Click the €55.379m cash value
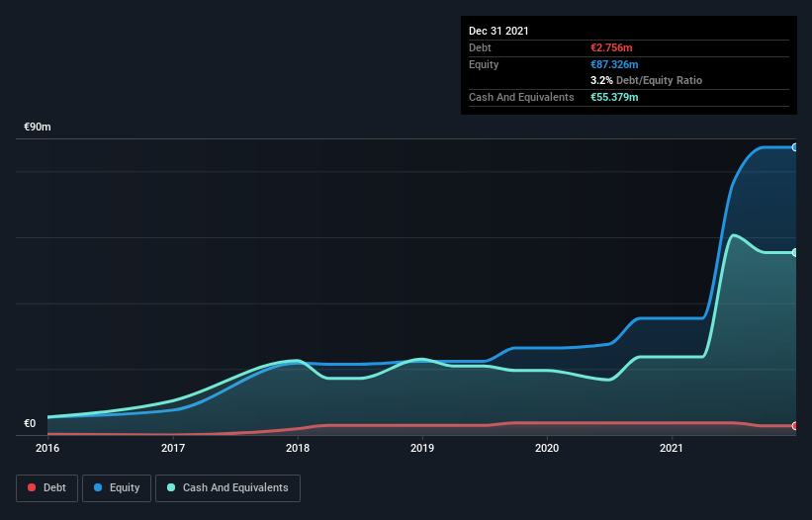Viewport: 812px width, 520px height. point(614,97)
